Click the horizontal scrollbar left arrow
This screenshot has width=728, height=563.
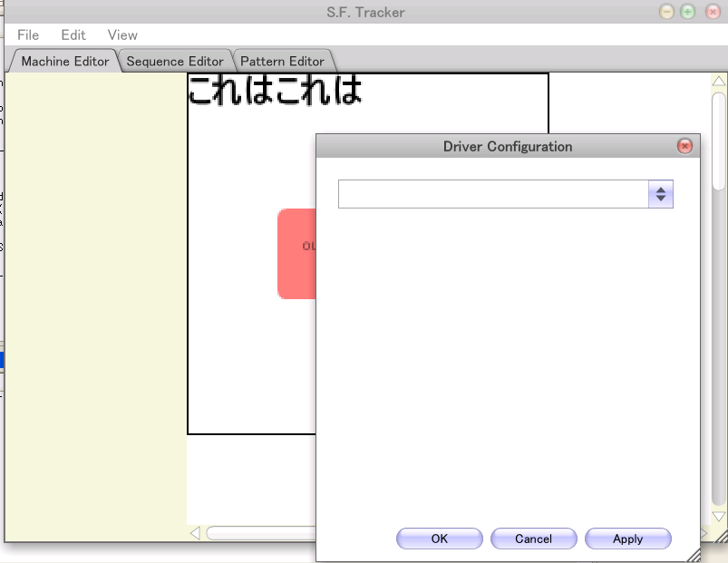(195, 533)
